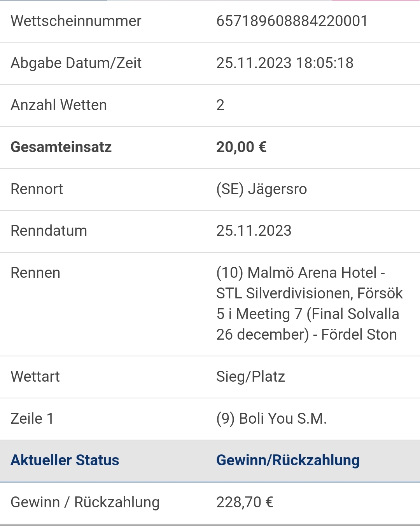
Task: Select the Abgabe Datum/Zeit label
Action: pos(76,63)
